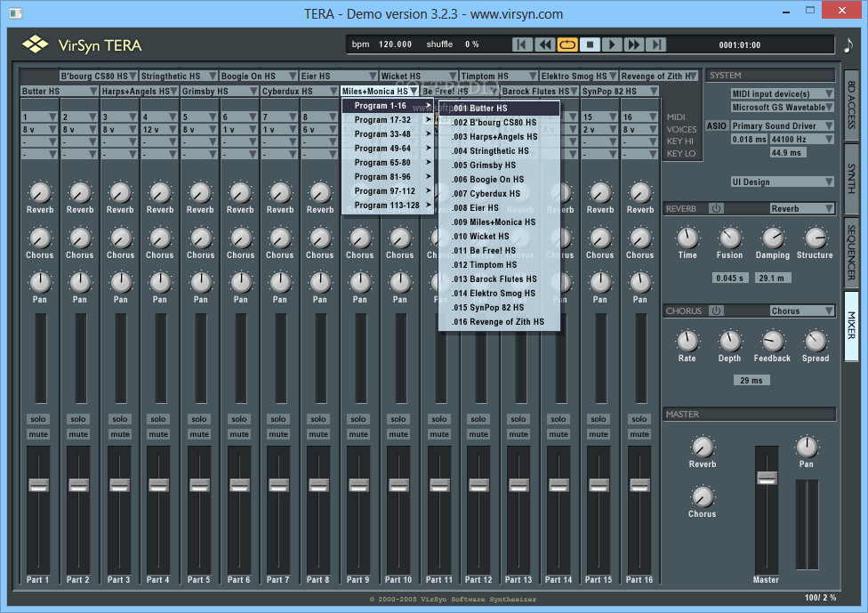Select 005 Grimsby HS program
This screenshot has width=868, height=613.
coord(499,165)
